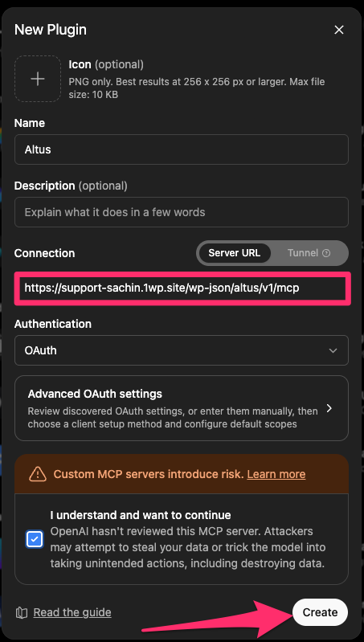Click the Authentication label
The height and width of the screenshot is (642, 364).
(53, 324)
